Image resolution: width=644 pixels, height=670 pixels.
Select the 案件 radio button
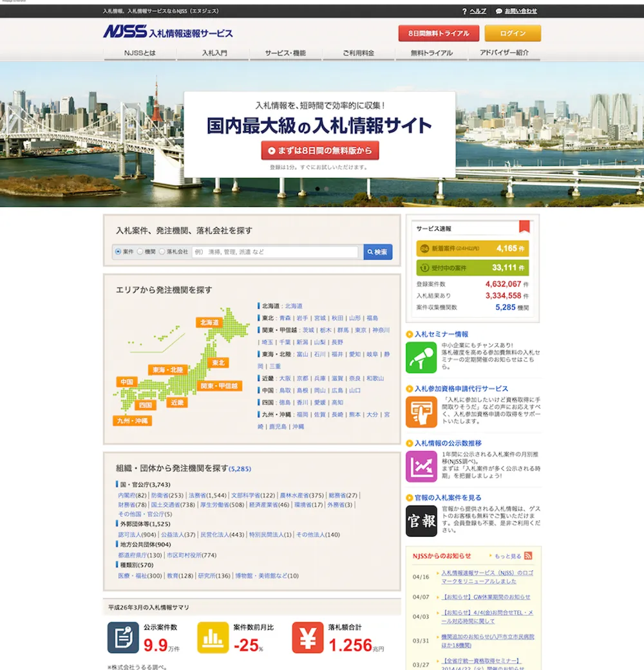(118, 252)
